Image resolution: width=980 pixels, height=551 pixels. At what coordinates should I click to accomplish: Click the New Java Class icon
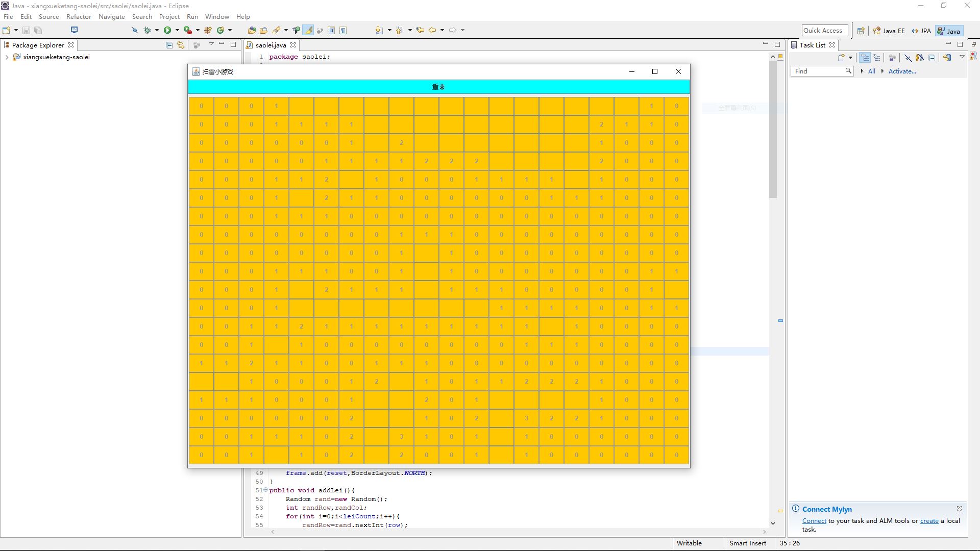pos(220,30)
